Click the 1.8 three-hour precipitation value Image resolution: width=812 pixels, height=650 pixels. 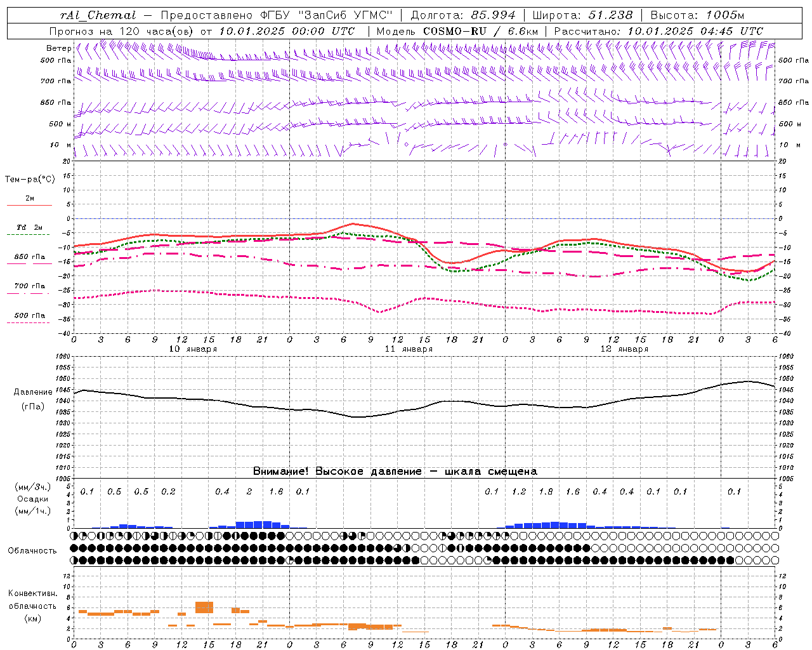(546, 492)
